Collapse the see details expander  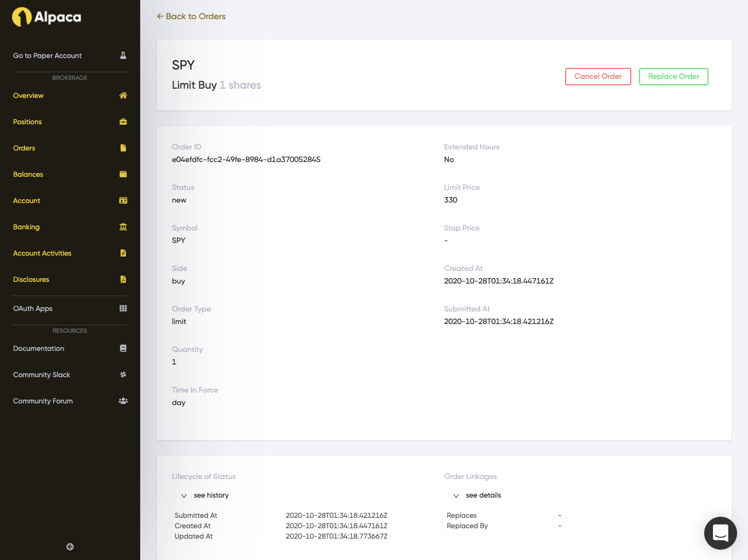tap(477, 495)
